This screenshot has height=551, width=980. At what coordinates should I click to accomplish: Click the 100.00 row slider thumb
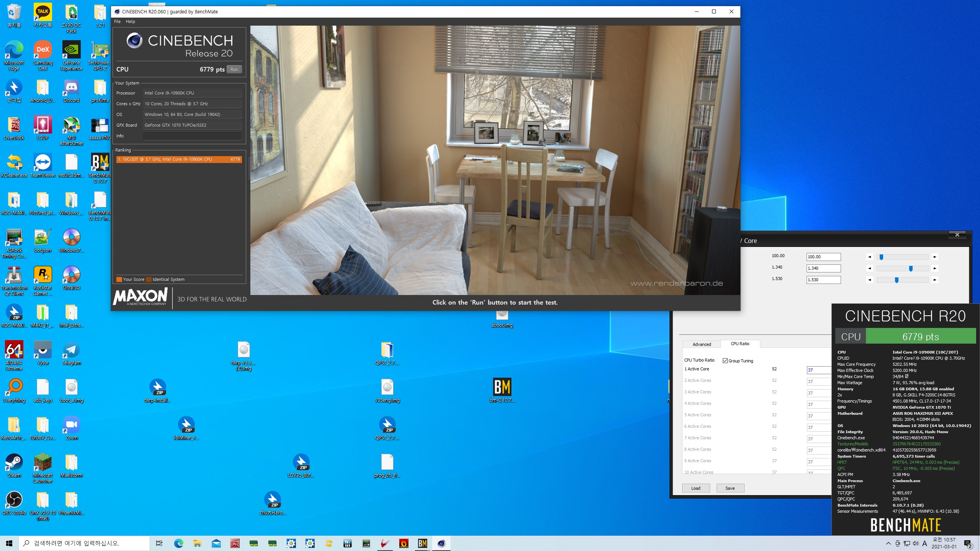tap(881, 257)
